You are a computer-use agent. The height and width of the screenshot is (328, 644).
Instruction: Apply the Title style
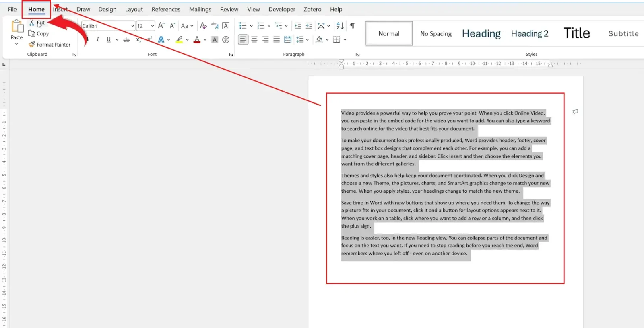tap(576, 33)
